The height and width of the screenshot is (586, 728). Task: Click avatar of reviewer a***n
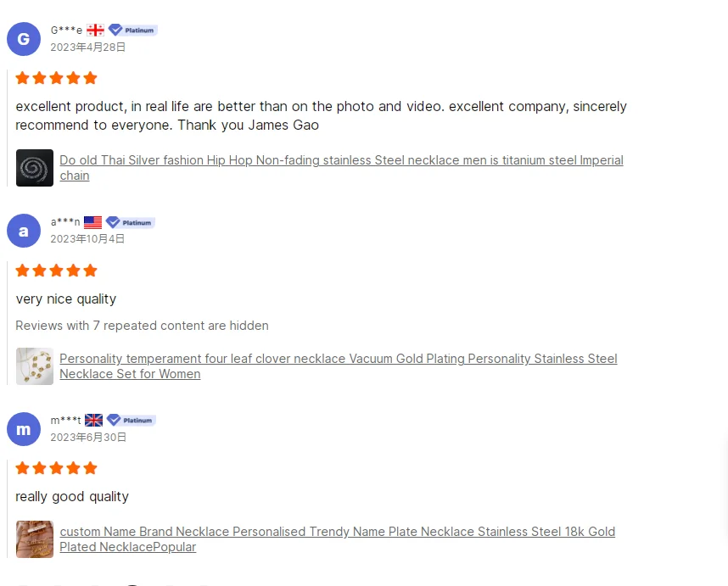24,231
